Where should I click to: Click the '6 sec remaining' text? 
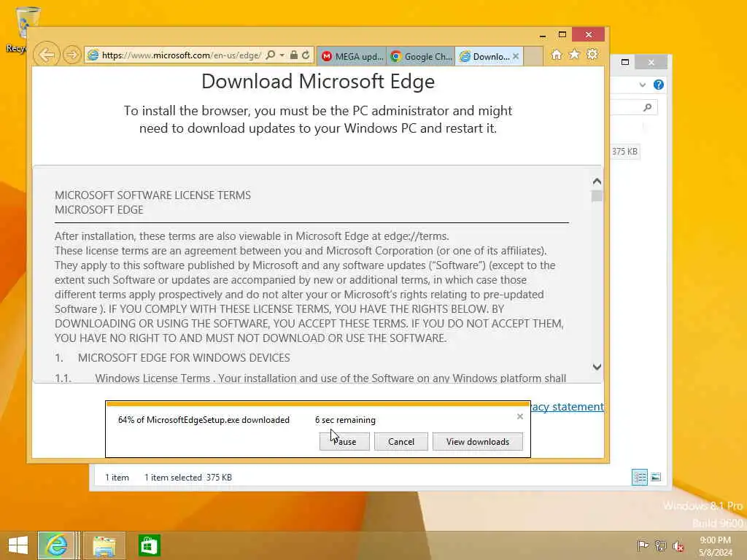click(345, 420)
